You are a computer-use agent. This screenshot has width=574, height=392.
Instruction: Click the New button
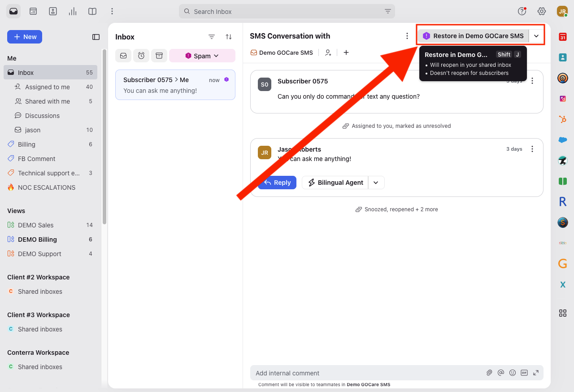tap(25, 37)
